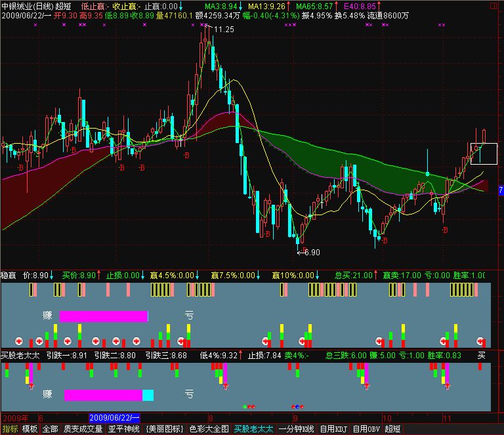Screen dimensions: 504x435
Task: Select the 亚平神线 indicator tab
Action: pyautogui.click(x=124, y=429)
